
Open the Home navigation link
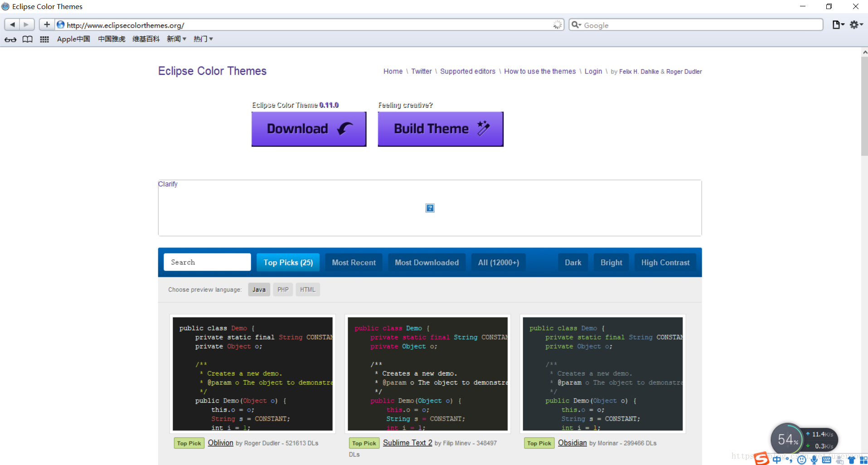[x=393, y=72]
